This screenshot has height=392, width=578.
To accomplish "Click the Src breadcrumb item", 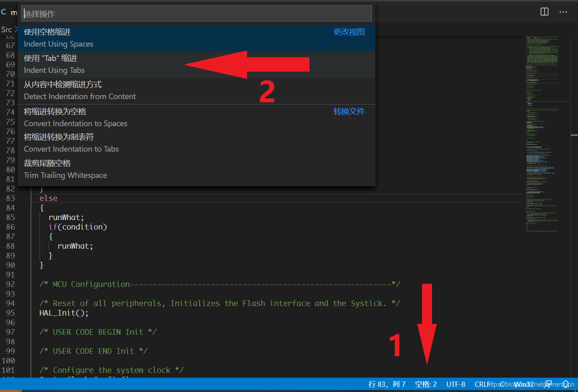I will (6, 29).
